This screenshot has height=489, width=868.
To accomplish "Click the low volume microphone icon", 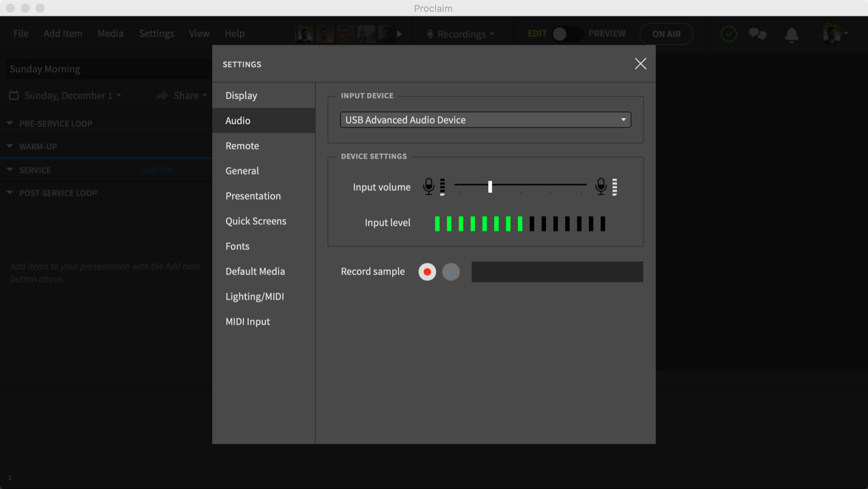I will (x=429, y=186).
